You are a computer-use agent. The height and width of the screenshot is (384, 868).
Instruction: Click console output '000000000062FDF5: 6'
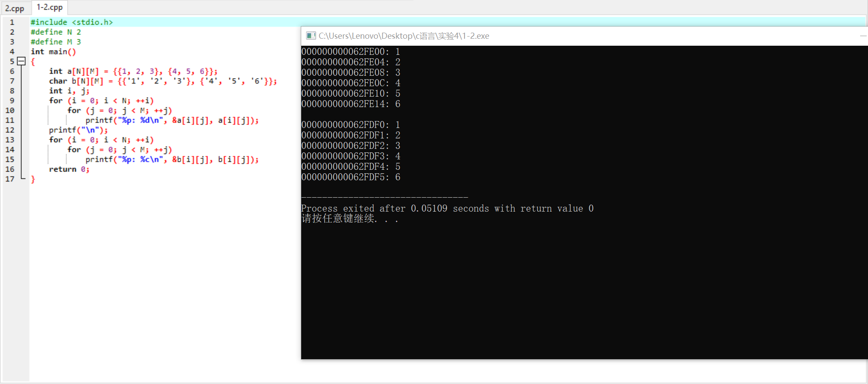click(x=351, y=177)
